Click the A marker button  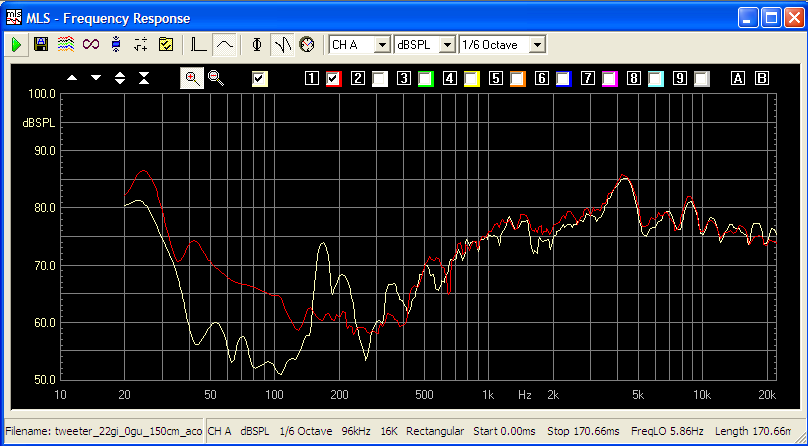pos(738,78)
